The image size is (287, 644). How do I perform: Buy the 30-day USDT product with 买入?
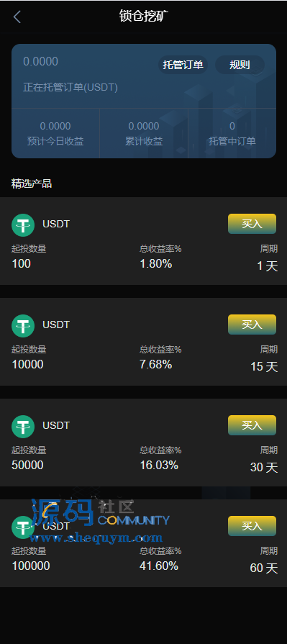coord(252,425)
